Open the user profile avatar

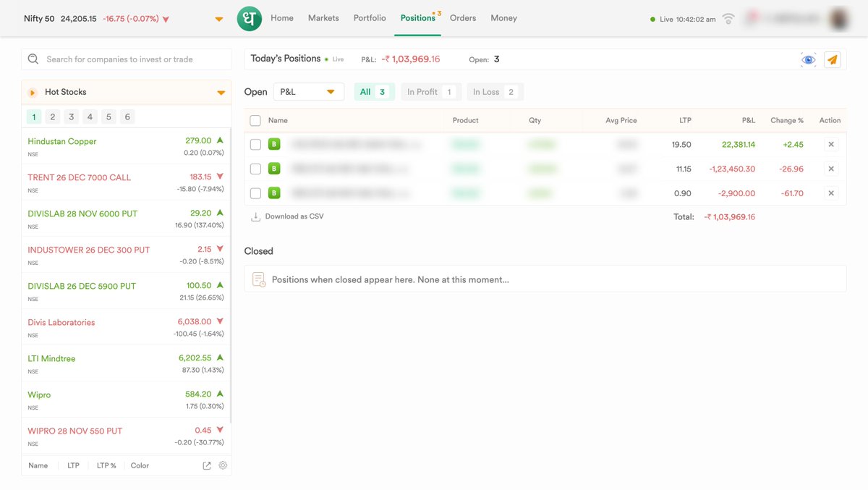tap(839, 19)
